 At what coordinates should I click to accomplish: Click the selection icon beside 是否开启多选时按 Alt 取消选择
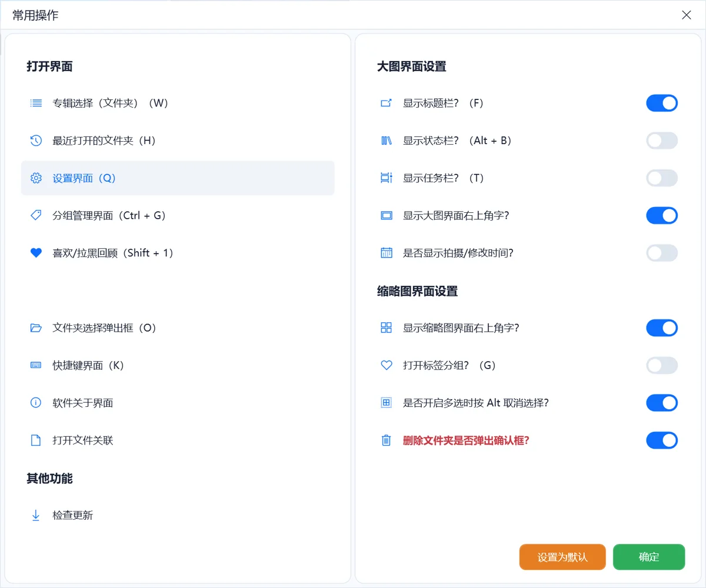(387, 403)
